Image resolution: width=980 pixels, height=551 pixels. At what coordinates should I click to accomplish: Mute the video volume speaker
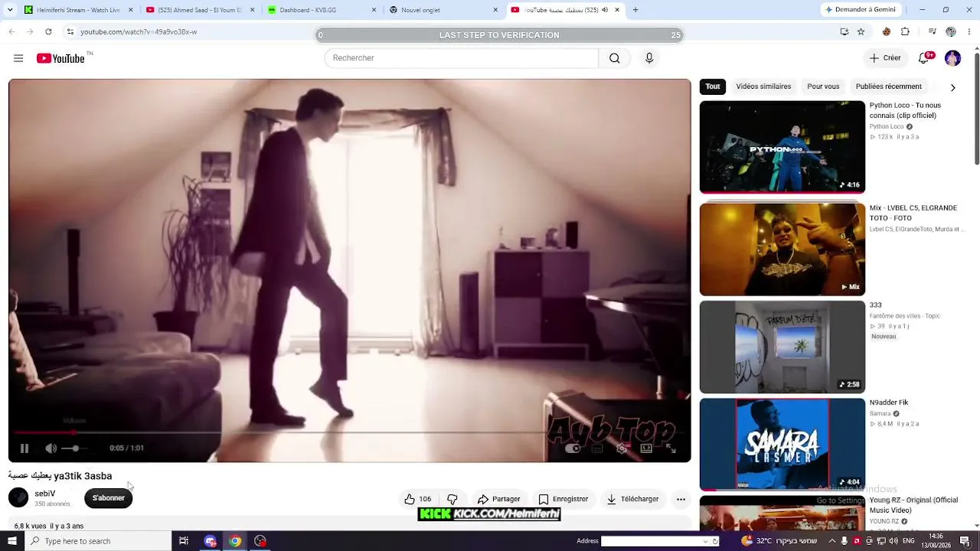tap(51, 448)
